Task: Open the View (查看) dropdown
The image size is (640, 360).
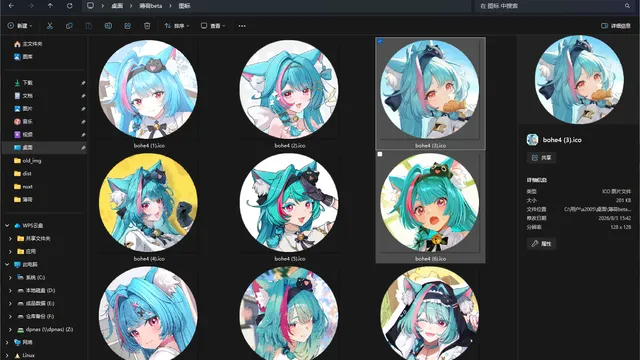Action: pyautogui.click(x=213, y=26)
